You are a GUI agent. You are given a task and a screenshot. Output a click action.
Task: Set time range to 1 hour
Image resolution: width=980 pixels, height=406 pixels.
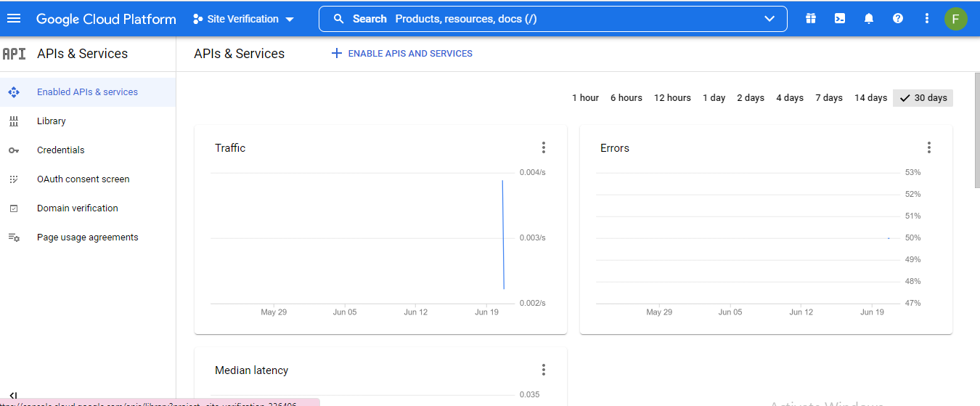(585, 98)
